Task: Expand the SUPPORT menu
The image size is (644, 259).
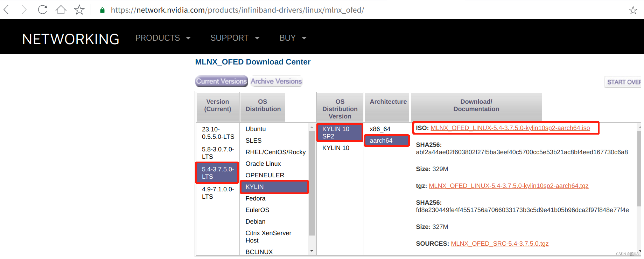Action: click(235, 38)
